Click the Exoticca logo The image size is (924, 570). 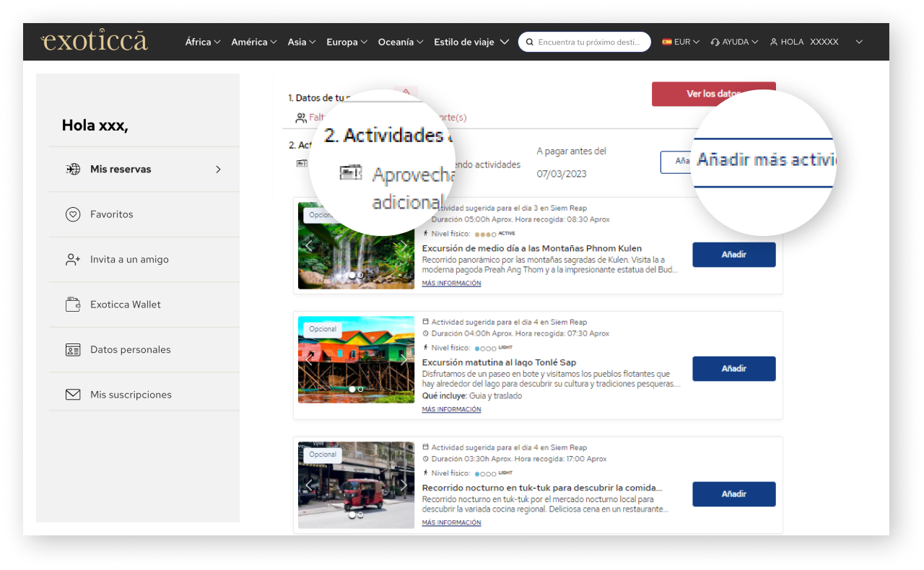pyautogui.click(x=95, y=41)
